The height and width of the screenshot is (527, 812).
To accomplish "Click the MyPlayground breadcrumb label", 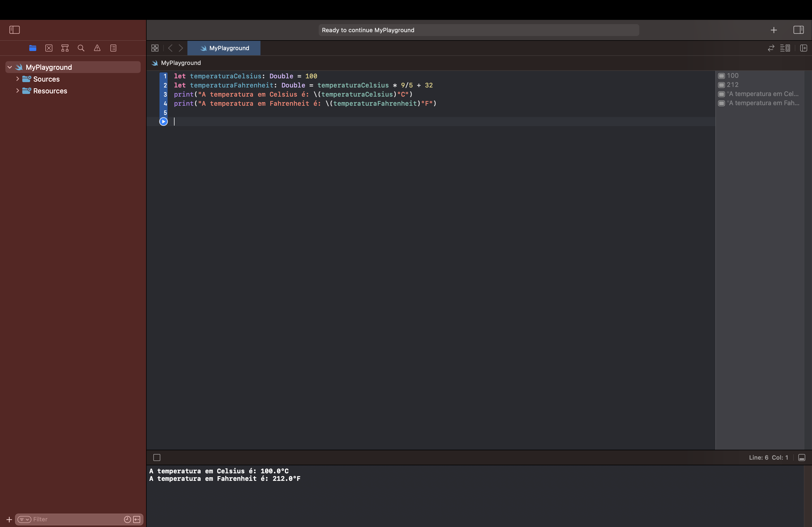I will 180,63.
